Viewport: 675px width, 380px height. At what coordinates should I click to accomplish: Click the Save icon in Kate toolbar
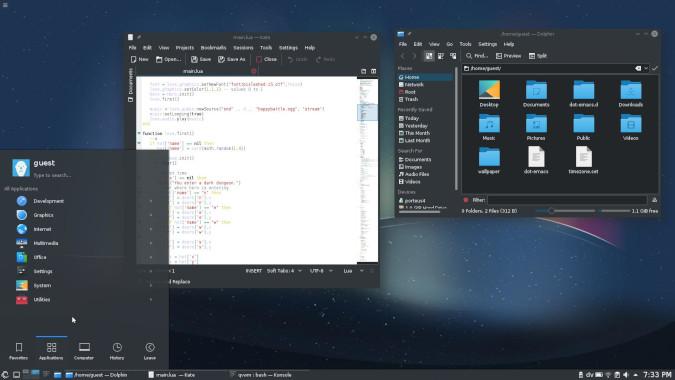tap(201, 59)
